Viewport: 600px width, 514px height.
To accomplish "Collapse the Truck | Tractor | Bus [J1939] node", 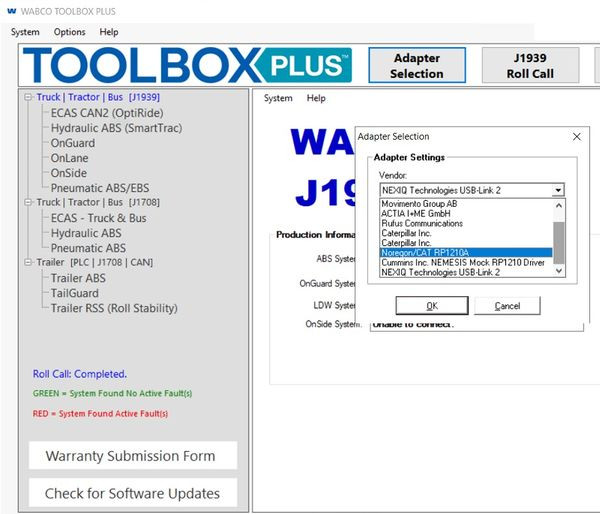I will click(29, 98).
